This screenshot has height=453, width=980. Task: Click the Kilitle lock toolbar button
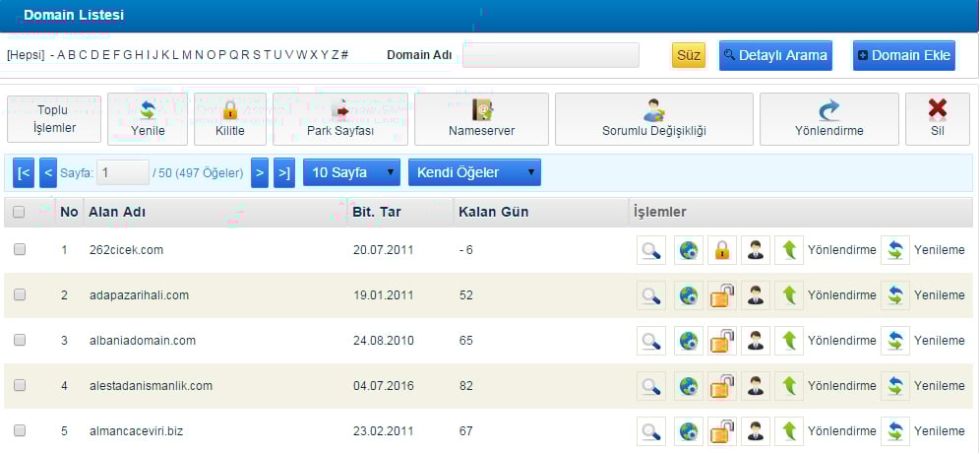coord(230,119)
